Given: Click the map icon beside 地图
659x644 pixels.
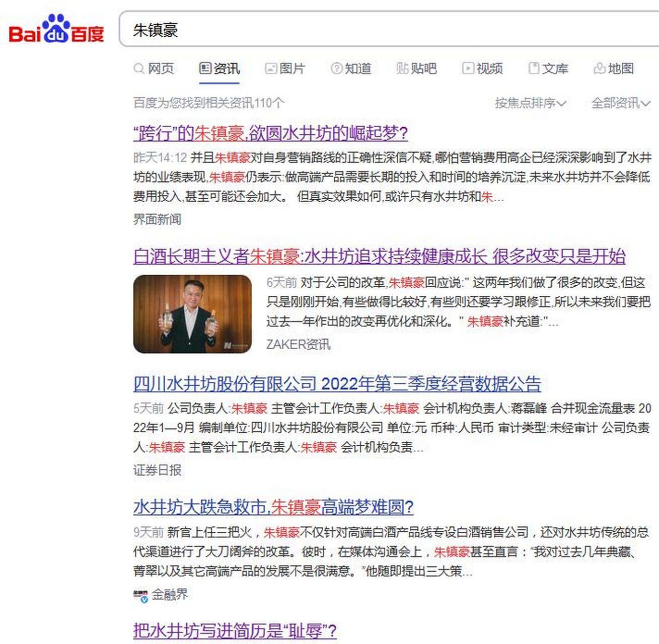Looking at the screenshot, I should pos(599,68).
